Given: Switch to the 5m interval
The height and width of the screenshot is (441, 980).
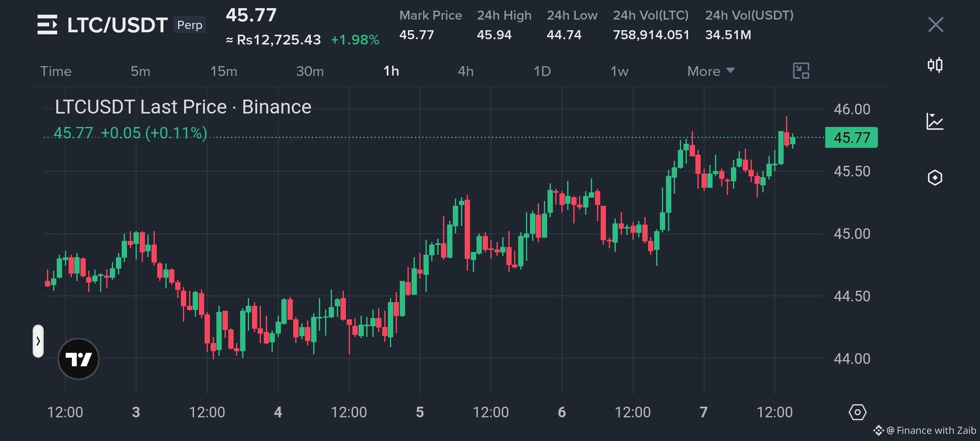Looking at the screenshot, I should click(140, 71).
